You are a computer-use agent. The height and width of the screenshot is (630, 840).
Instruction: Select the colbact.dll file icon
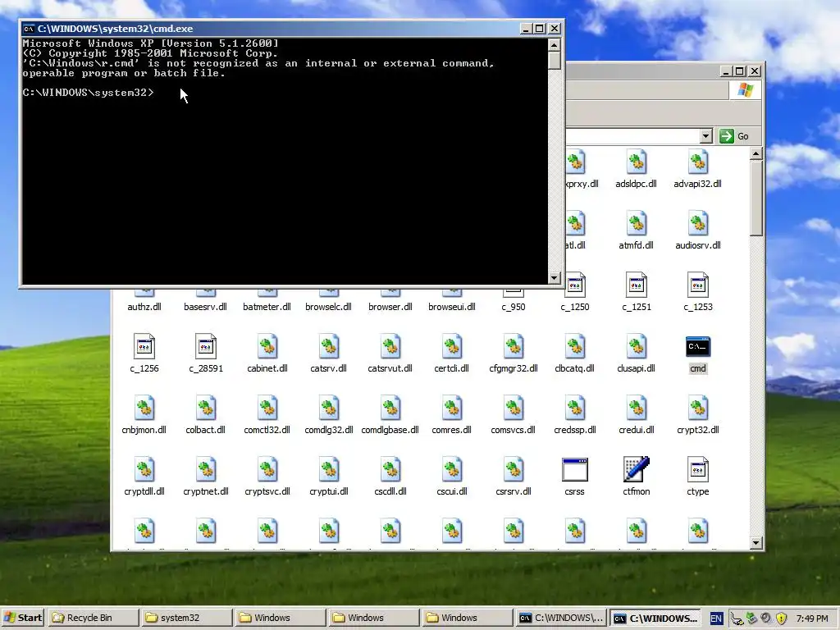206,409
